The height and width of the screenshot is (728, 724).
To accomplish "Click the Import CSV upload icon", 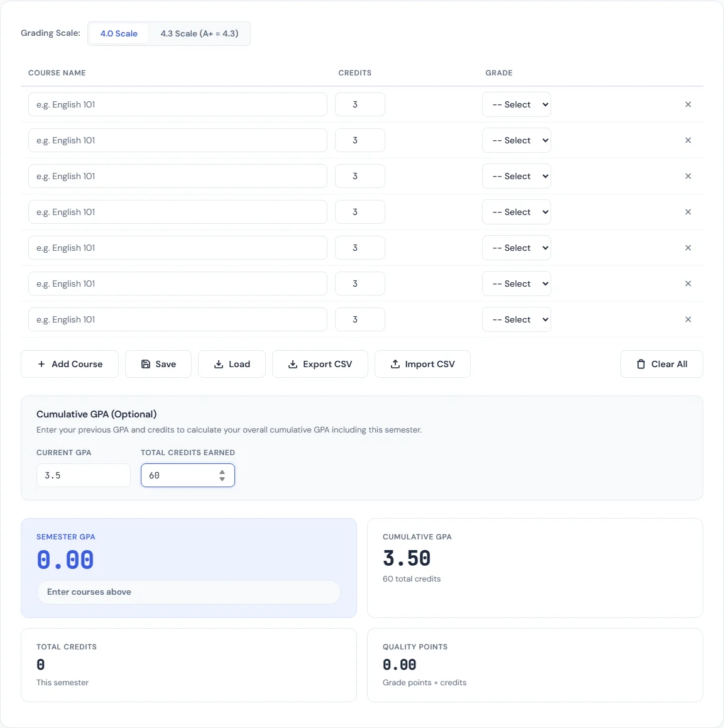I will (x=396, y=364).
